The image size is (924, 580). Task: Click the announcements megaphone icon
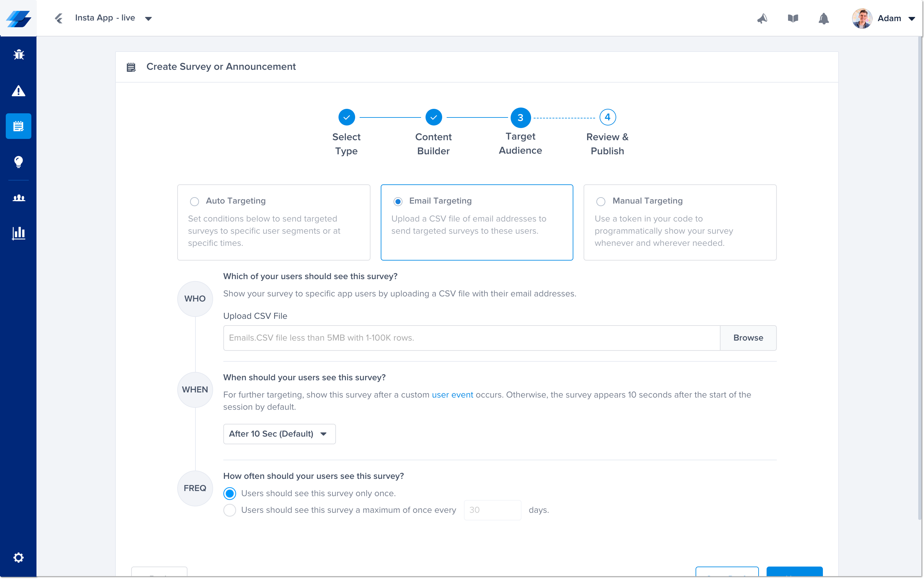(x=762, y=19)
